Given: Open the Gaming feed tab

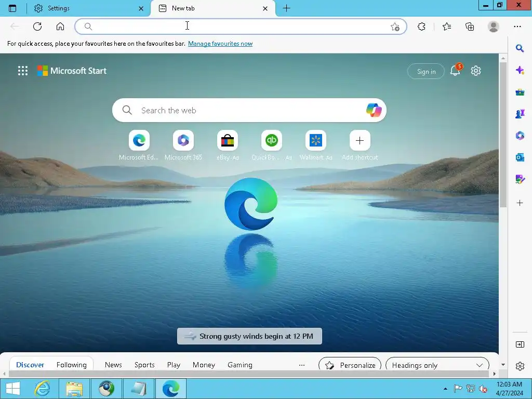Looking at the screenshot, I should [x=240, y=365].
